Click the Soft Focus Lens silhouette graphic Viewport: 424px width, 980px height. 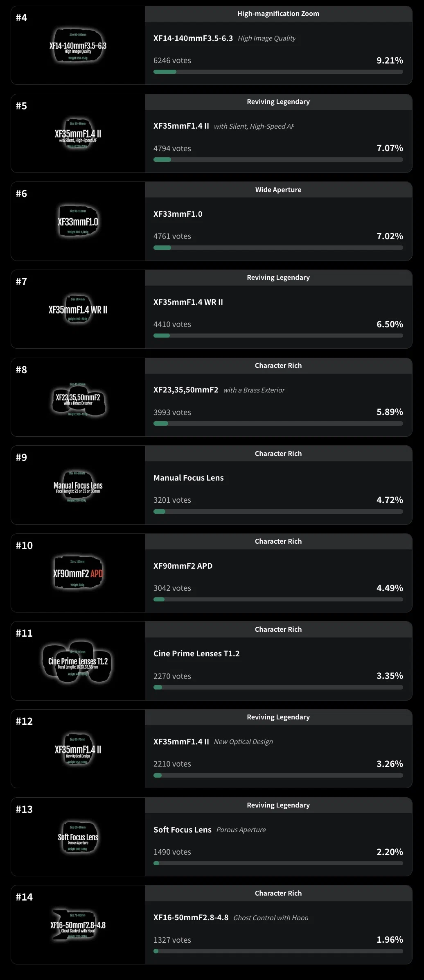[x=78, y=838]
